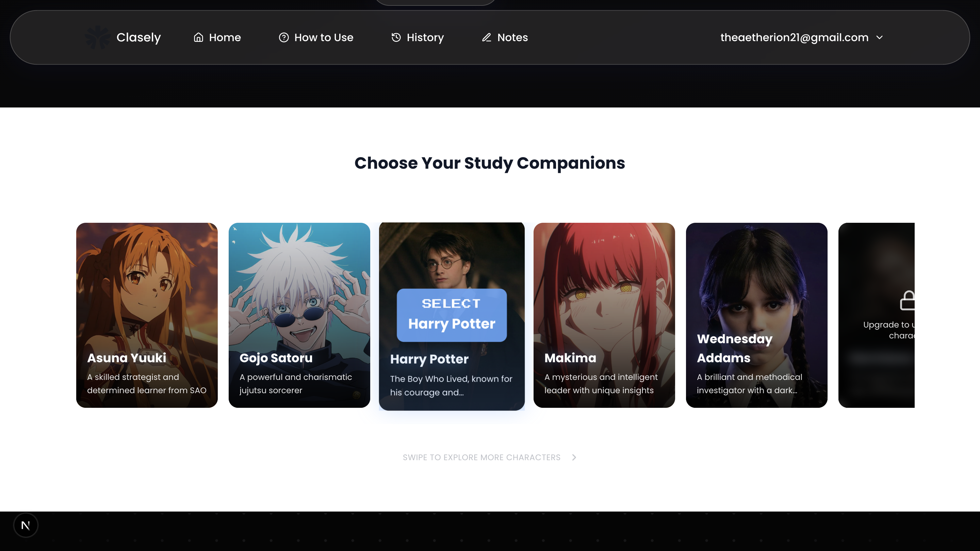Open the How to Use page
980x551 pixels.
point(316,37)
